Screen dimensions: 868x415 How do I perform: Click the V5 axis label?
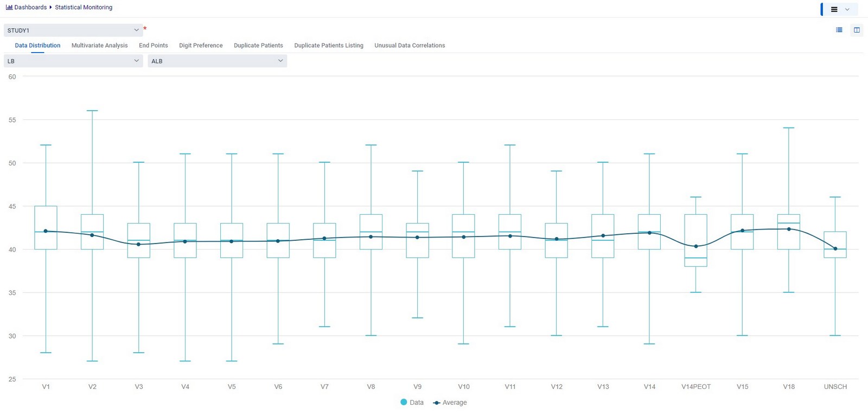tap(232, 387)
